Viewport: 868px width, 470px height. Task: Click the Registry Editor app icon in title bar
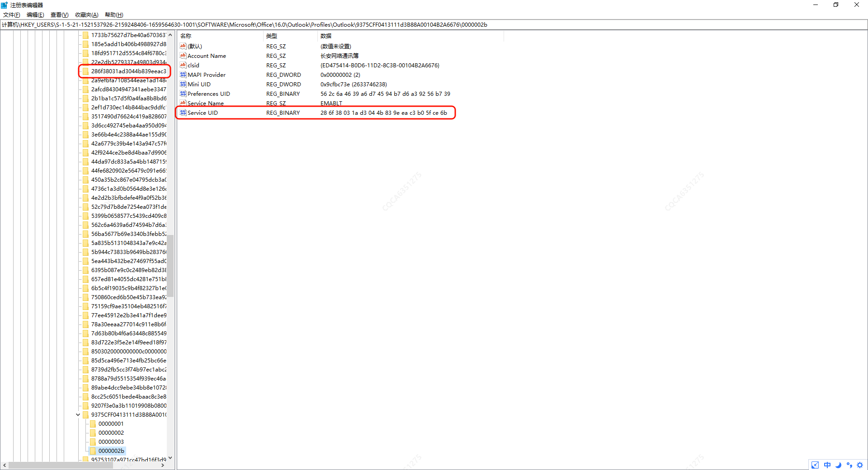point(5,5)
